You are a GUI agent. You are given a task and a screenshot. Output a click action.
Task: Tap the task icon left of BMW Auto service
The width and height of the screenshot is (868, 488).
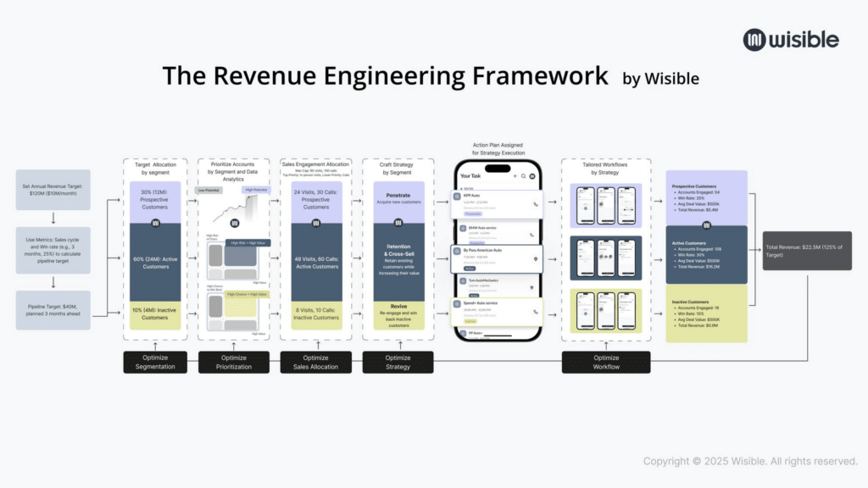(463, 228)
